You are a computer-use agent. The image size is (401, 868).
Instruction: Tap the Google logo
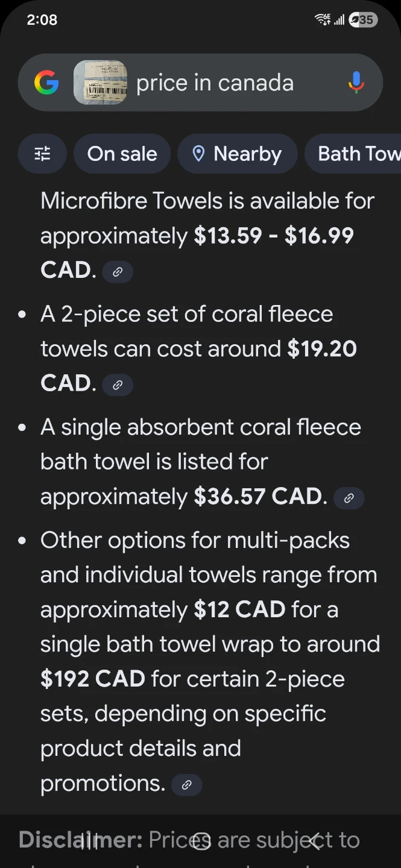click(46, 83)
